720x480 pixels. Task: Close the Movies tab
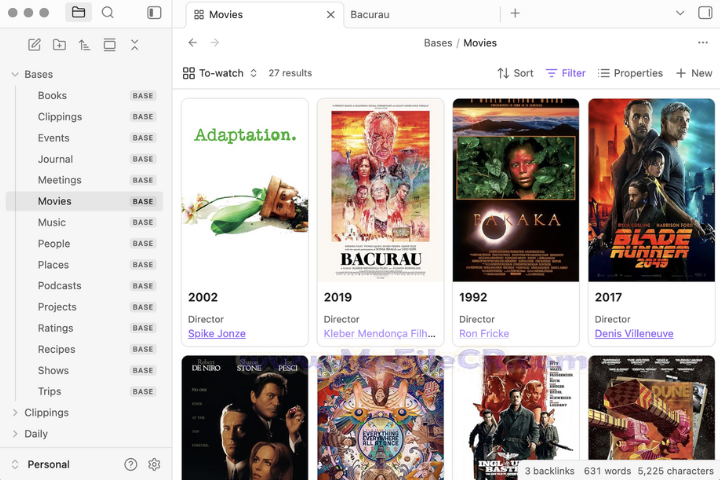330,15
